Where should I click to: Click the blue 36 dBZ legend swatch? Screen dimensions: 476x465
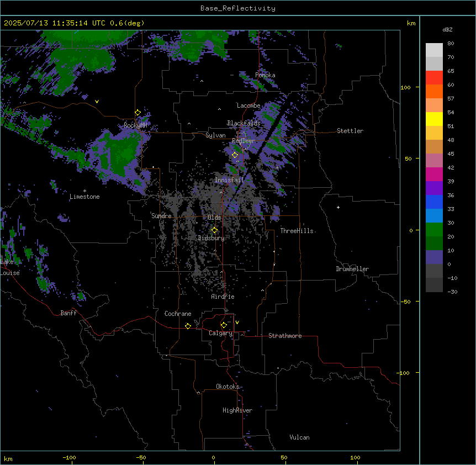pyautogui.click(x=434, y=202)
